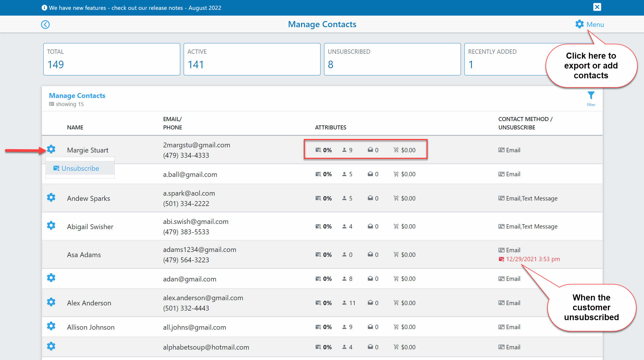Click the open rate icon for a.ball@gmail.com
The width and height of the screenshot is (644, 360).
(x=318, y=174)
